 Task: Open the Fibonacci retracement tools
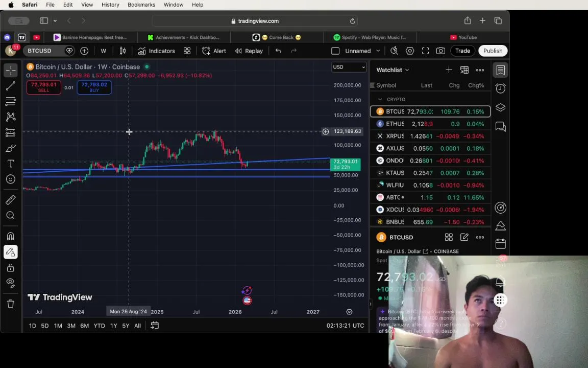pos(11,101)
